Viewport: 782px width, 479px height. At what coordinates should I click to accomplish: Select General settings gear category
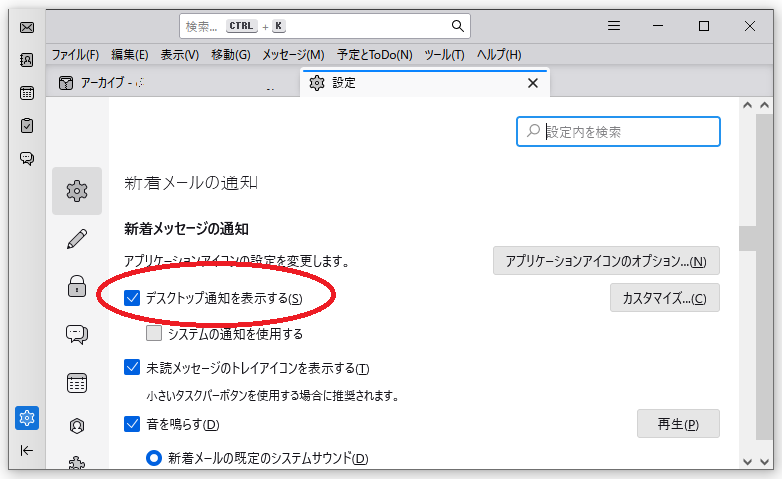click(x=77, y=191)
